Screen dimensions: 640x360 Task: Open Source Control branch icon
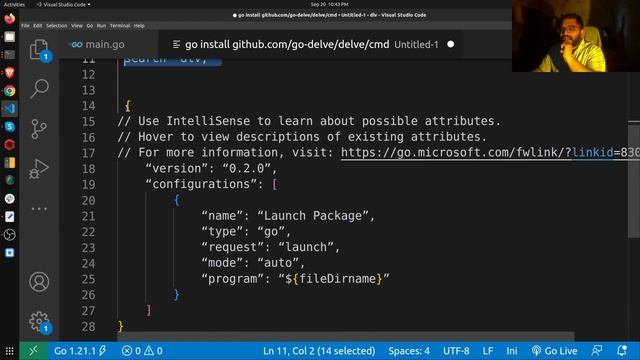click(x=39, y=129)
